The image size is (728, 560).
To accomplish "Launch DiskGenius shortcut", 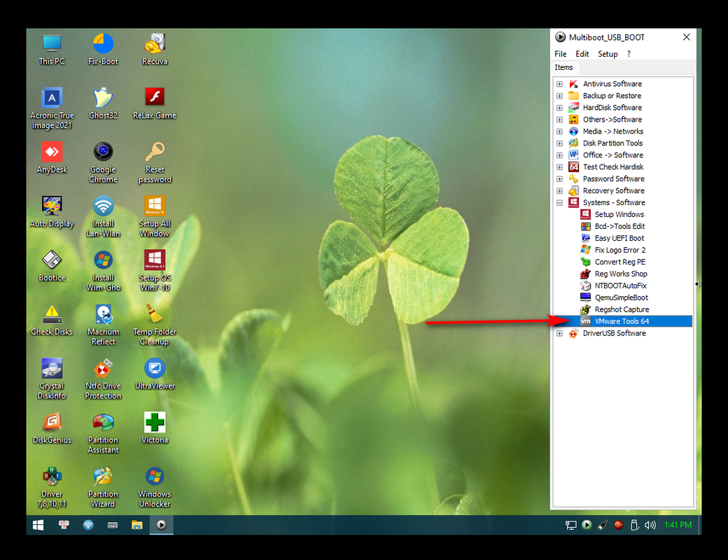I will (52, 428).
